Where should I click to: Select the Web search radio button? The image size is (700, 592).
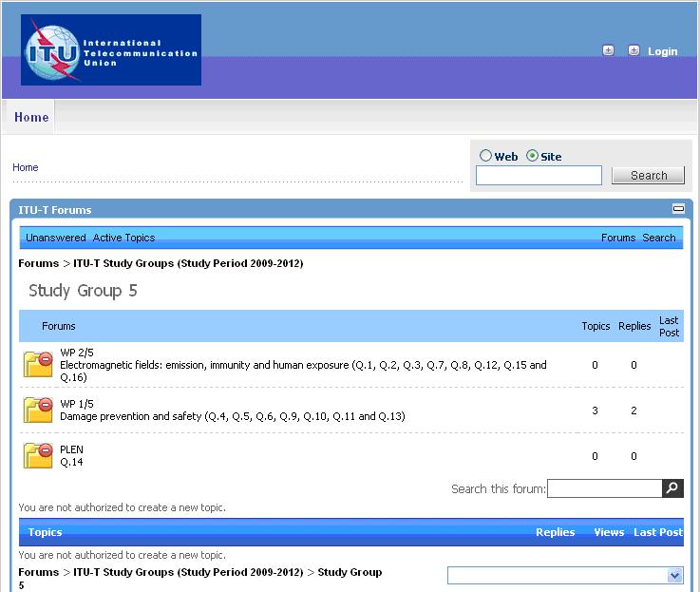tap(485, 156)
